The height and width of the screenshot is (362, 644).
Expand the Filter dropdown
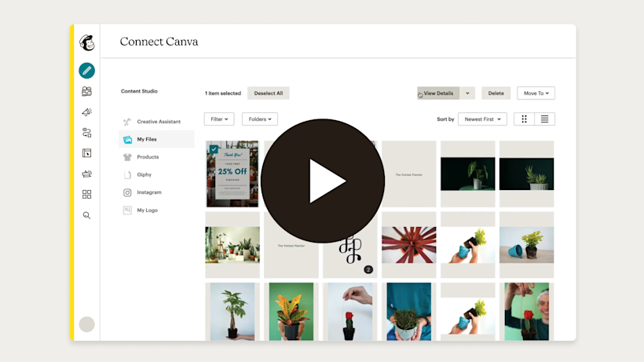coord(219,119)
